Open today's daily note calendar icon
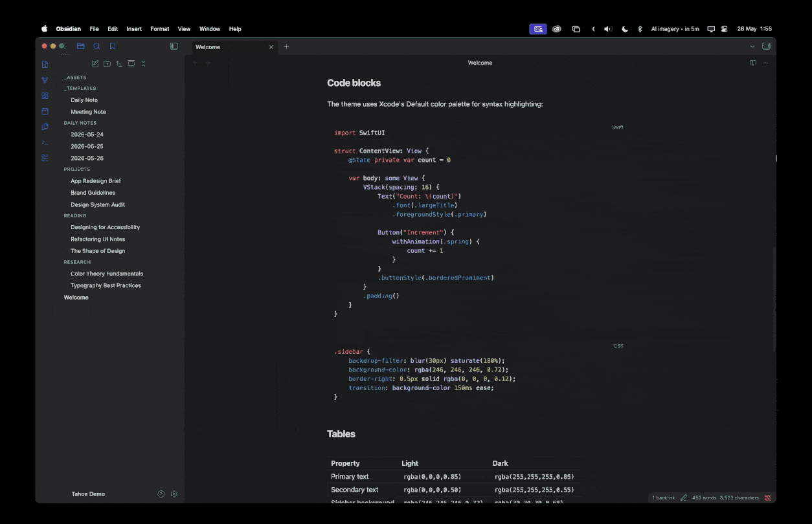This screenshot has height=524, width=812. click(45, 111)
